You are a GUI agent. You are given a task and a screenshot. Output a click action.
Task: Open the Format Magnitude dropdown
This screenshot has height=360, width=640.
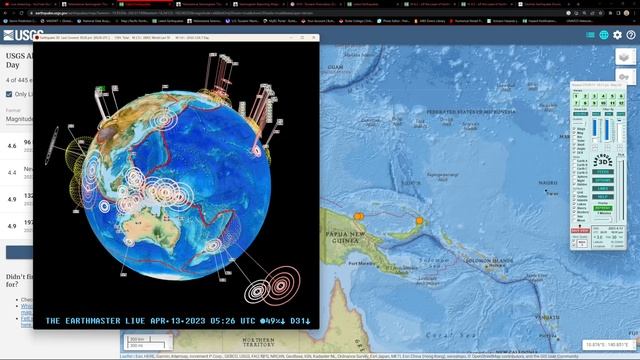click(19, 119)
